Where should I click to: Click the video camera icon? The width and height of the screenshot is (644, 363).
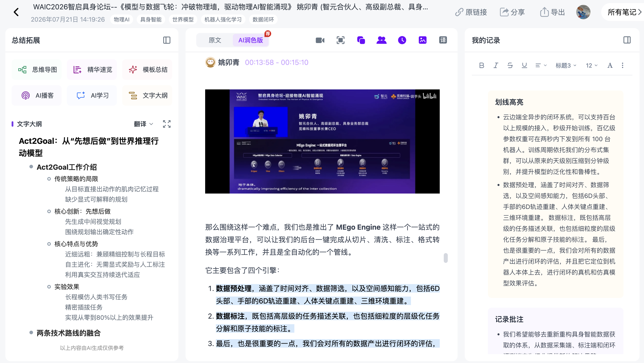coord(320,40)
